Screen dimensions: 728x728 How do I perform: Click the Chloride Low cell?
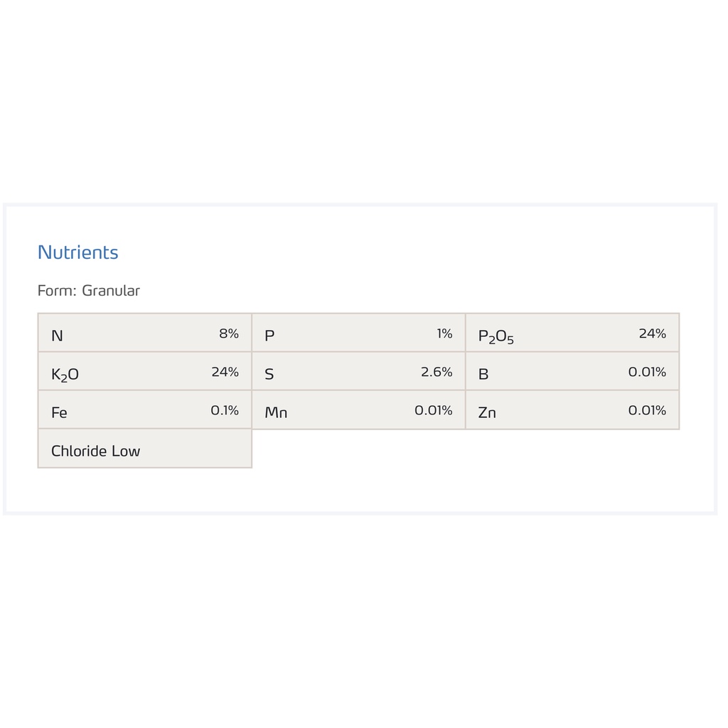pos(145,449)
